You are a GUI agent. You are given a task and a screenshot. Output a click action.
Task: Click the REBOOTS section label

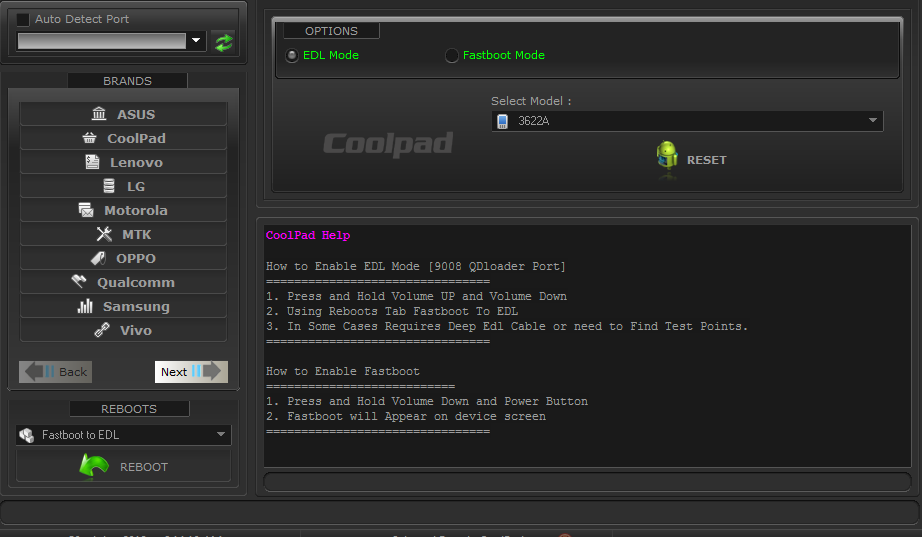click(129, 409)
